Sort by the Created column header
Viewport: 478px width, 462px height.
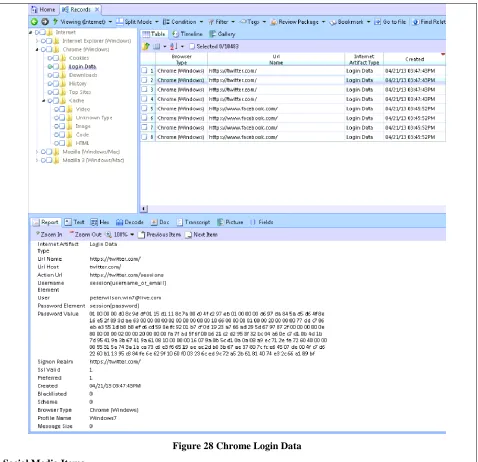[x=414, y=59]
